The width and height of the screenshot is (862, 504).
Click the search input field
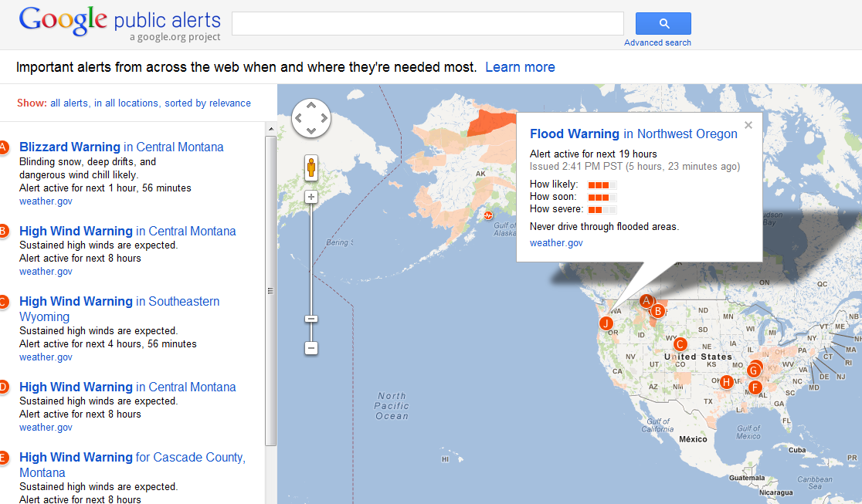tap(427, 23)
